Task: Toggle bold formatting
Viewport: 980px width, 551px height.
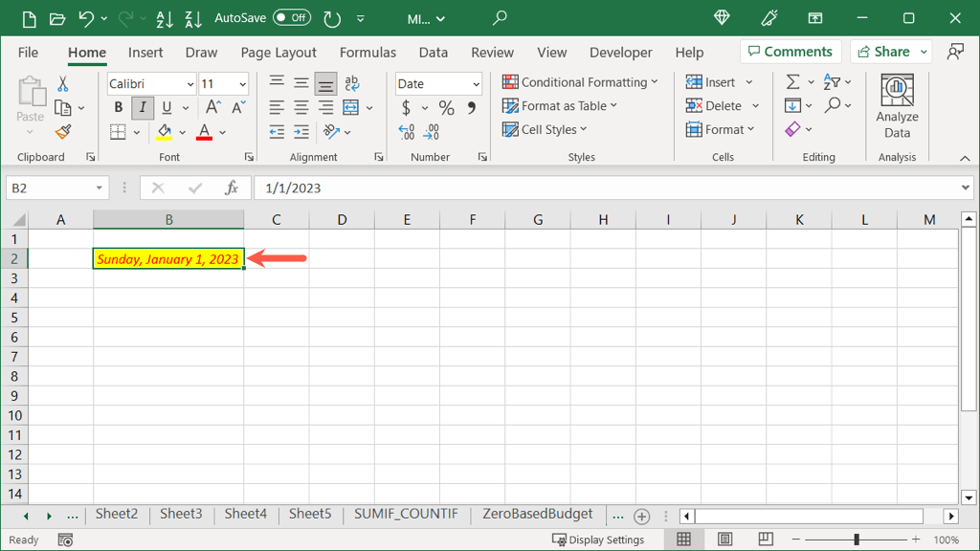Action: coord(118,107)
